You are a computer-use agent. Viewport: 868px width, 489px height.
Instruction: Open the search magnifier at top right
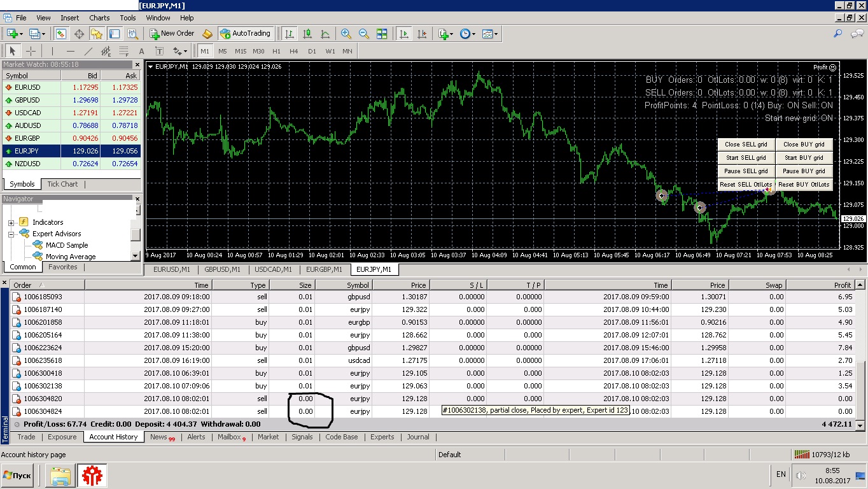point(838,34)
